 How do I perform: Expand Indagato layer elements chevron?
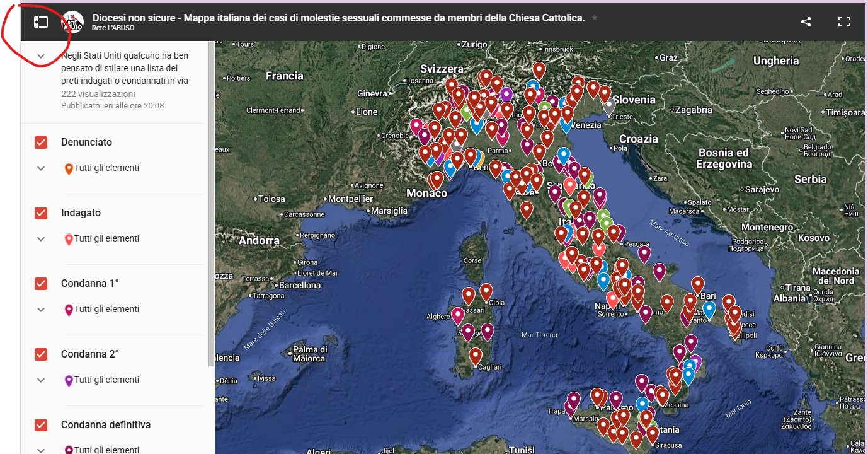click(41, 239)
